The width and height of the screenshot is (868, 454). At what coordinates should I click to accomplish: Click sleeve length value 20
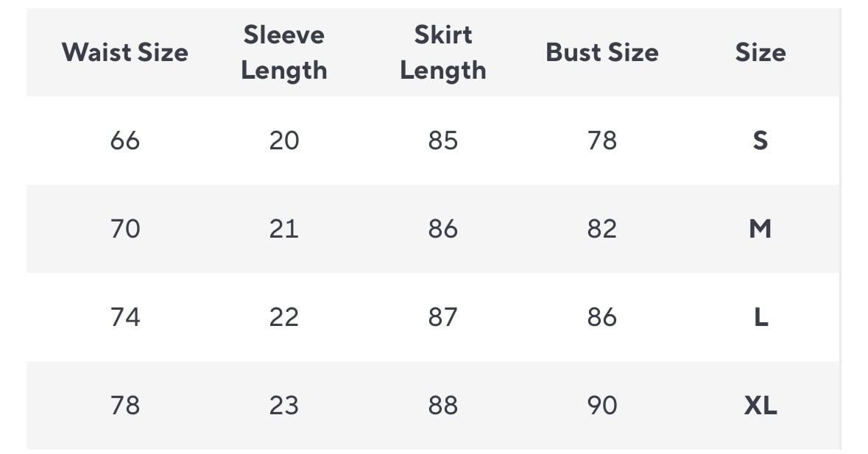(284, 141)
